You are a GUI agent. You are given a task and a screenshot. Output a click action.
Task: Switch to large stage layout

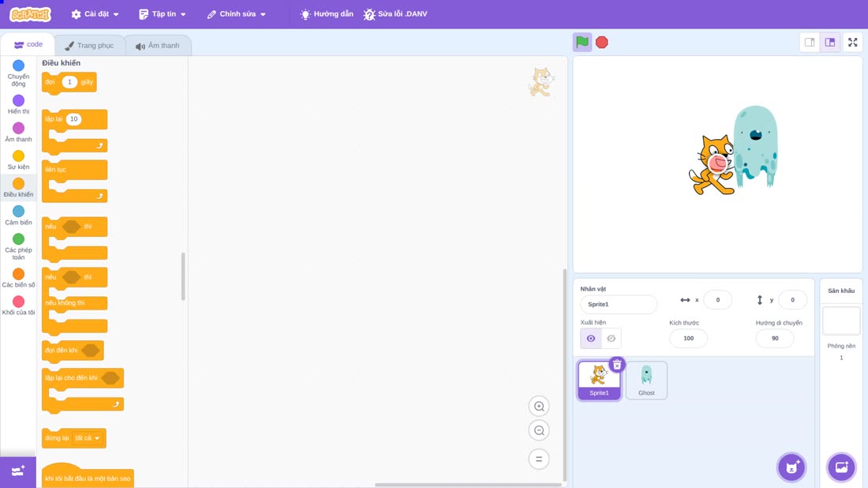point(830,42)
